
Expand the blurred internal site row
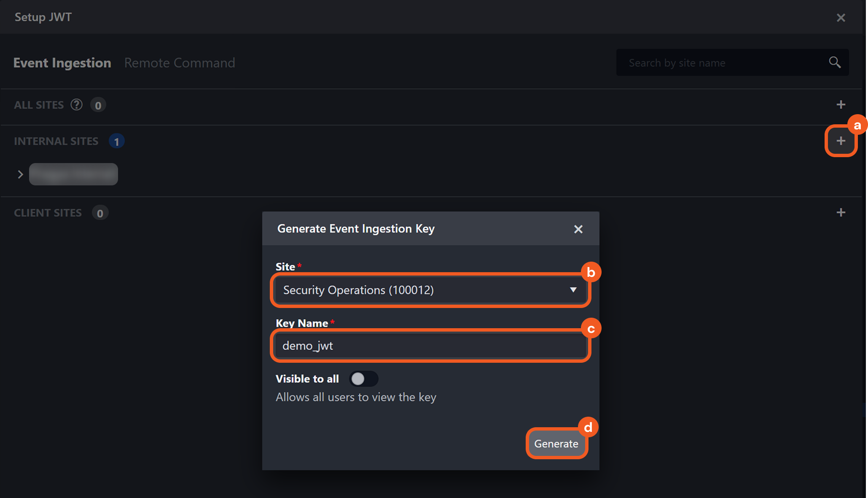coord(20,174)
